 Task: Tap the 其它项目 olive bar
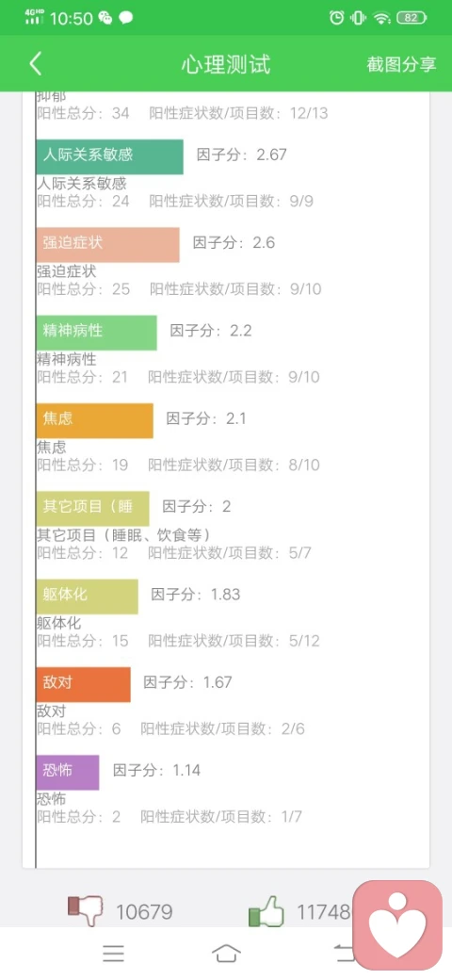92,509
